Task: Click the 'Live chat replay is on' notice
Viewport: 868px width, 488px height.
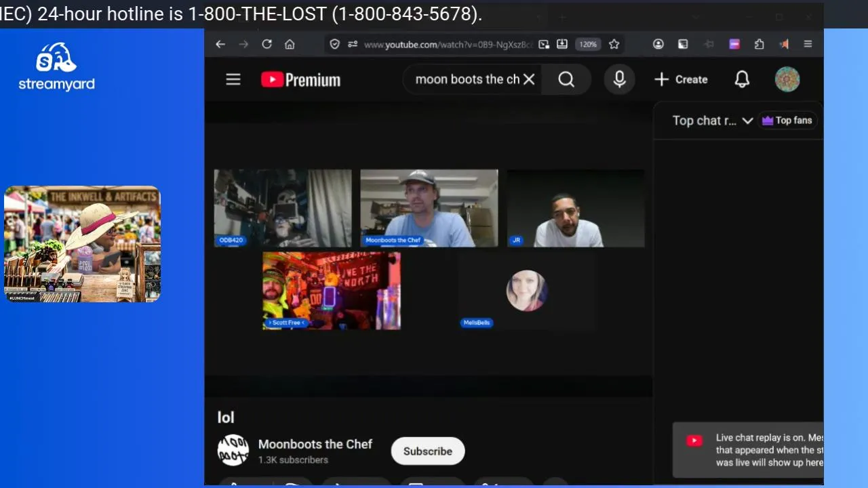Action: [x=748, y=451]
